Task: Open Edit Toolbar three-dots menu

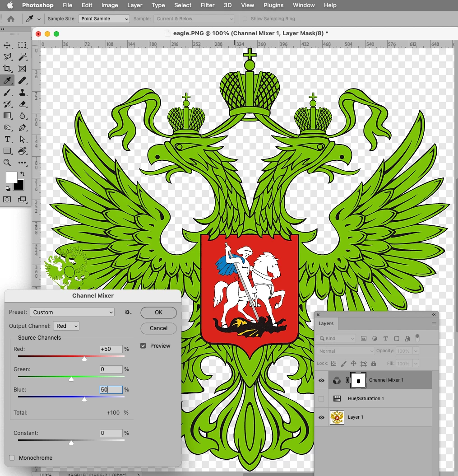Action: [22, 163]
